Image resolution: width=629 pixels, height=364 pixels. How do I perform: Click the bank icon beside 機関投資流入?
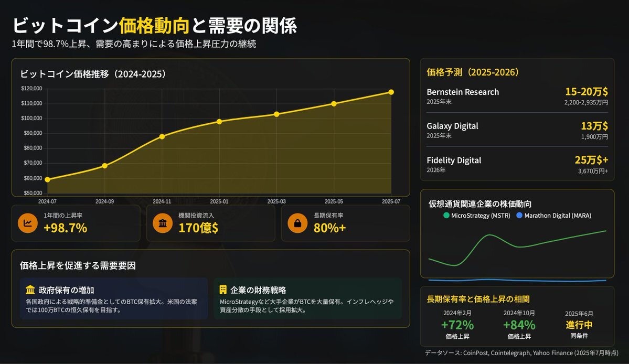[163, 223]
